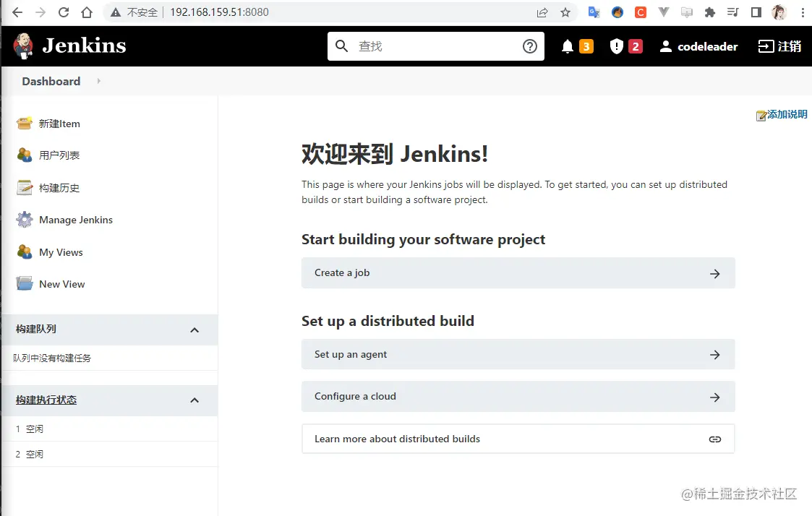Click the share page icon in address bar
This screenshot has width=812, height=516.
[x=542, y=12]
